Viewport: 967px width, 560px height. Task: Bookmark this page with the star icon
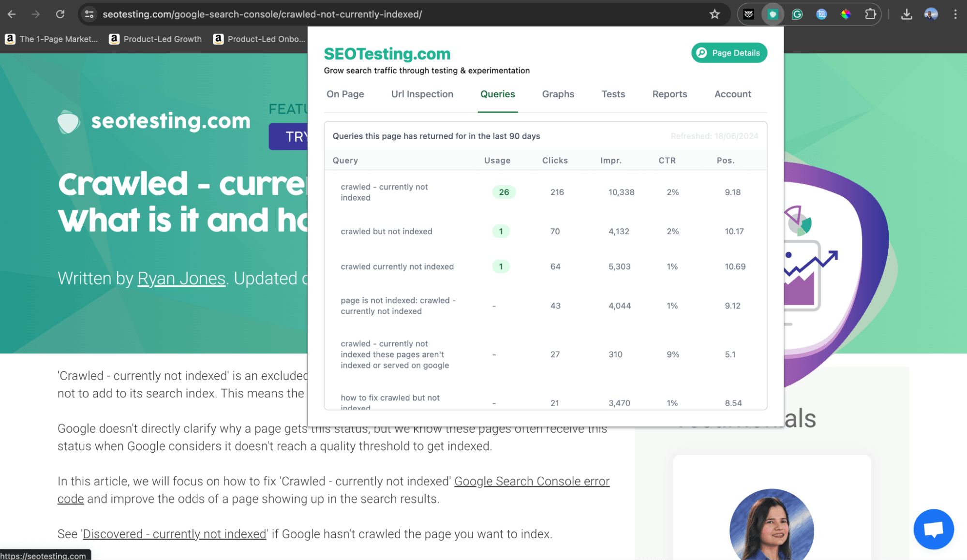pyautogui.click(x=714, y=14)
